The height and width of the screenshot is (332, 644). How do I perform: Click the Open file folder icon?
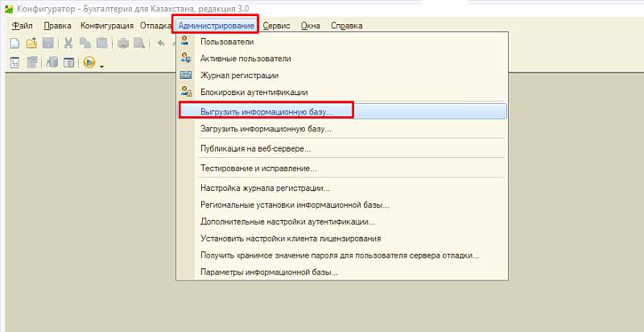31,43
